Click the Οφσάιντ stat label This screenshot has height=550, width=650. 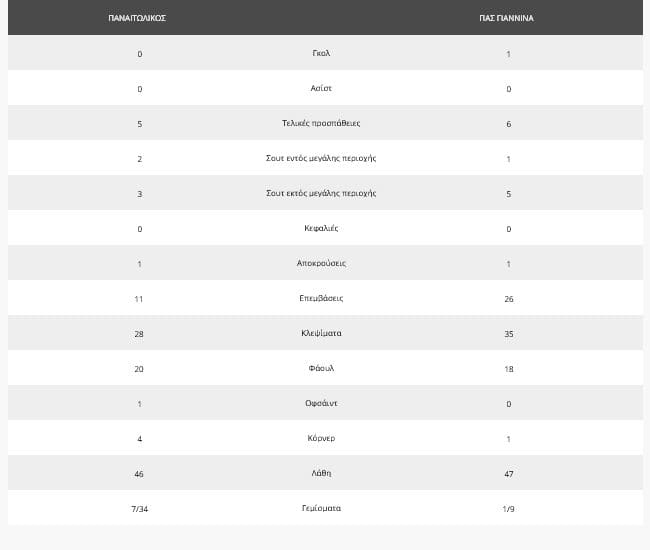[x=321, y=403]
